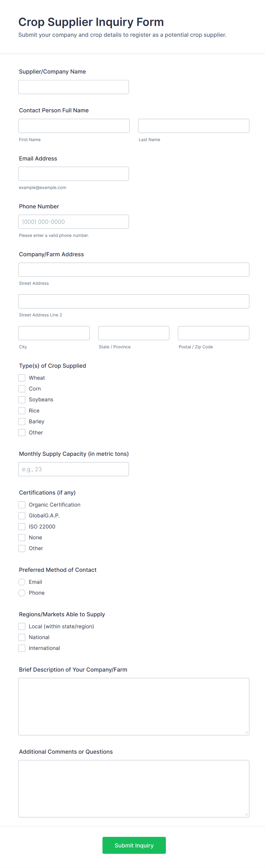The image size is (265, 868).
Task: Check the Wheat crop checkbox
Action: [x=22, y=378]
